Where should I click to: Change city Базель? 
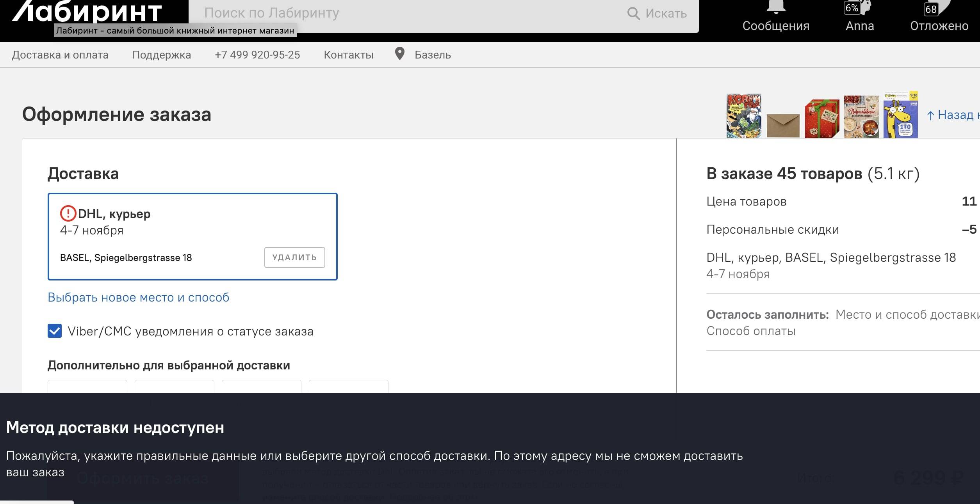(x=433, y=55)
